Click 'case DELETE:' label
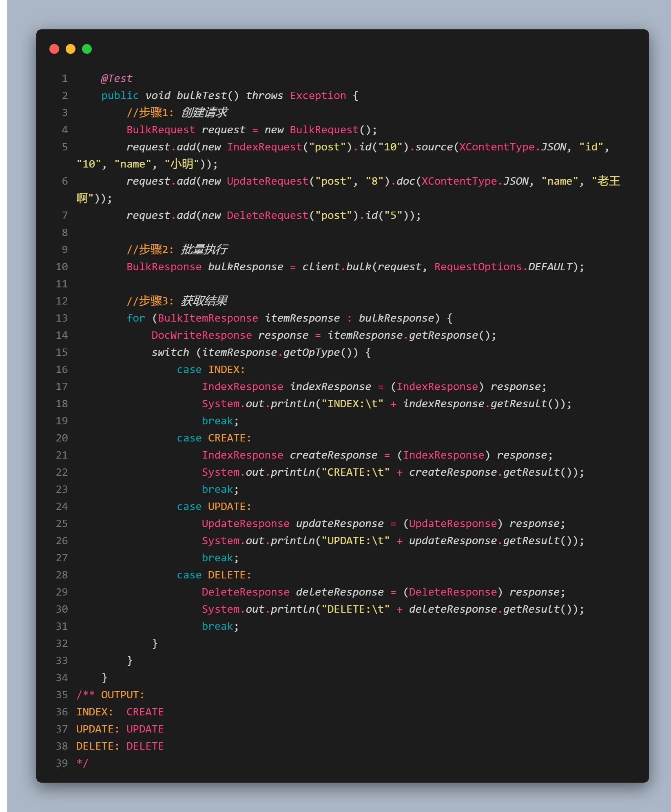The width and height of the screenshot is (671, 812). (x=214, y=575)
